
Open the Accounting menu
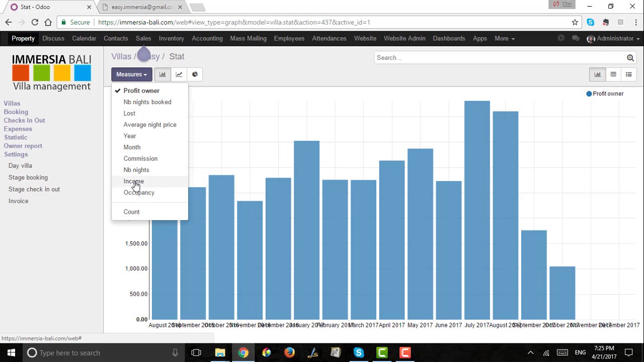(207, 38)
